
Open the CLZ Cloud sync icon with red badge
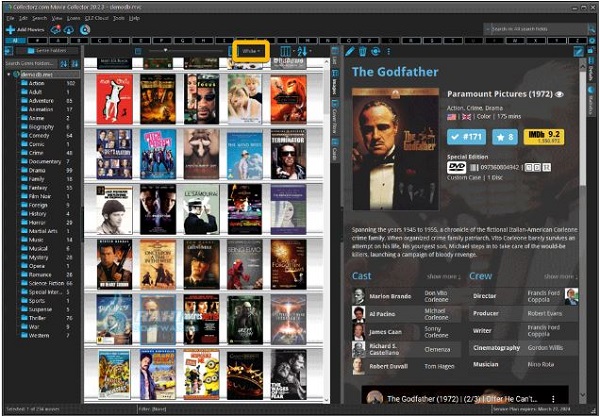coord(56,29)
